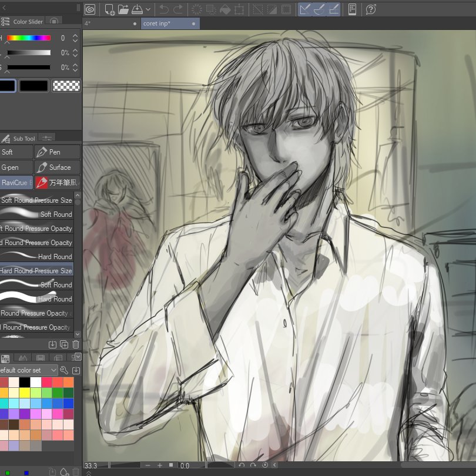Toggle Snap to Special Ruler

tap(319, 9)
